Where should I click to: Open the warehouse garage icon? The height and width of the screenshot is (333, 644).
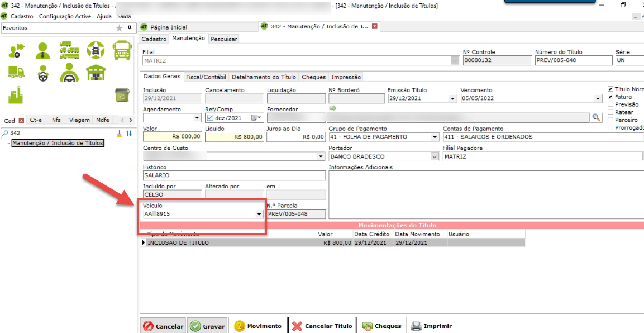tap(96, 72)
